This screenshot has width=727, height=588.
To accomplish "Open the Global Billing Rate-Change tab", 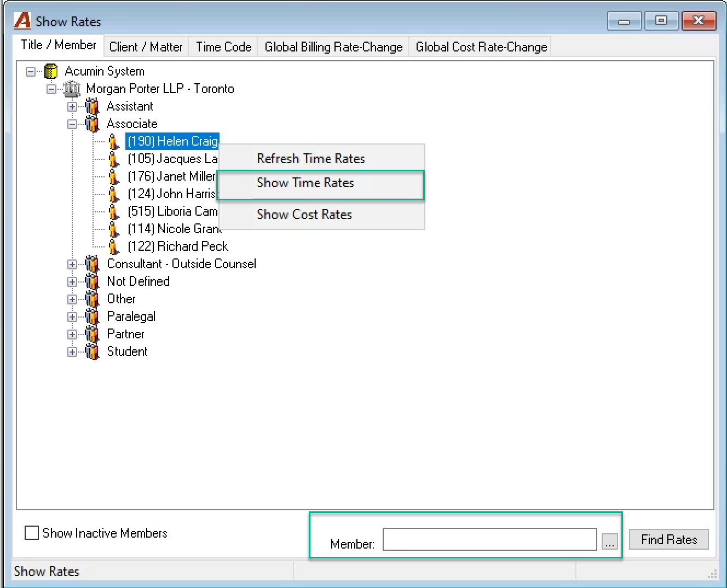I will click(x=333, y=47).
